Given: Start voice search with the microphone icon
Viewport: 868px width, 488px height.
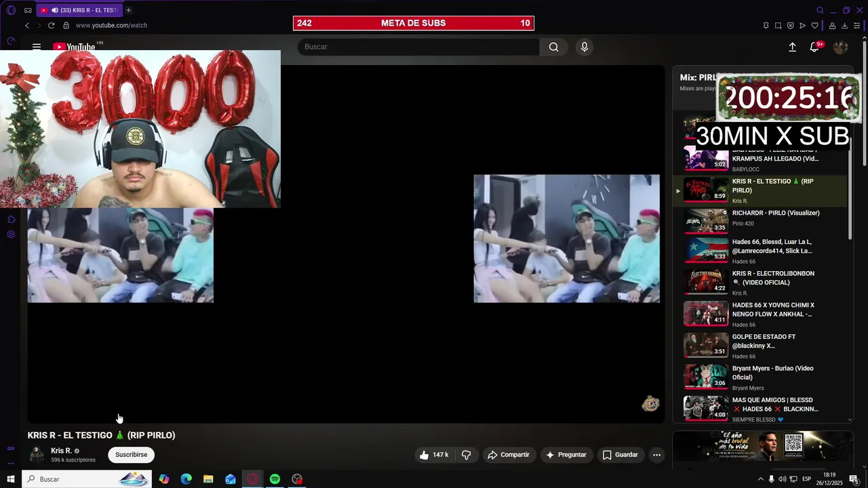Looking at the screenshot, I should (x=585, y=47).
